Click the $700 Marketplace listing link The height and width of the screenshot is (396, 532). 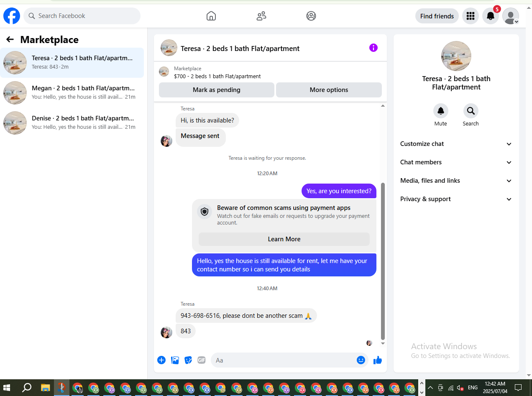pyautogui.click(x=217, y=76)
